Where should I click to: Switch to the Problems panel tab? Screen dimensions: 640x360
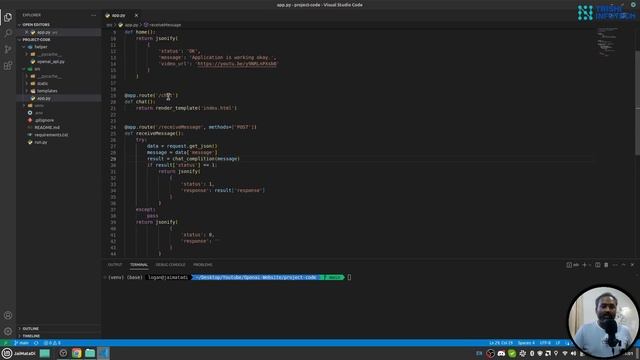[x=203, y=265]
